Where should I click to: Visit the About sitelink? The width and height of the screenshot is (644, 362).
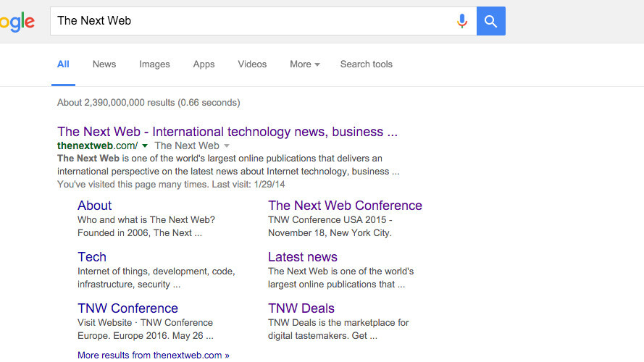coord(94,206)
